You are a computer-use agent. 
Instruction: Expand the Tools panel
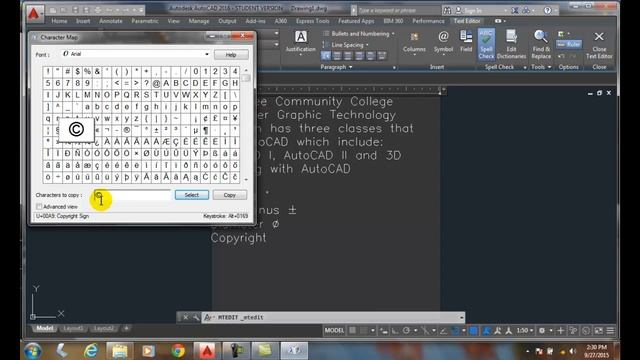pyautogui.click(x=541, y=67)
